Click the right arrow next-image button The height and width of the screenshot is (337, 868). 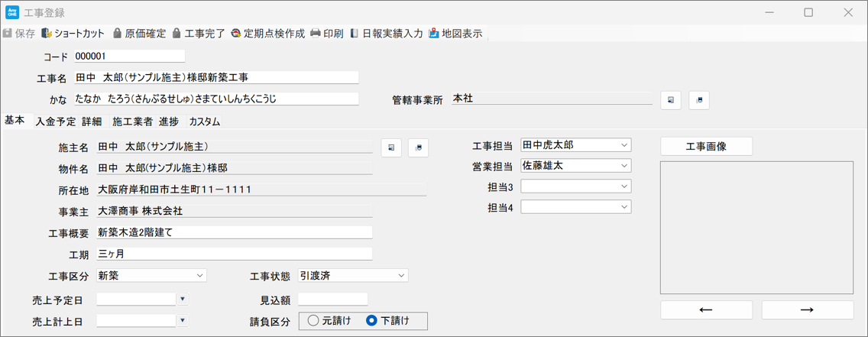[x=807, y=309]
